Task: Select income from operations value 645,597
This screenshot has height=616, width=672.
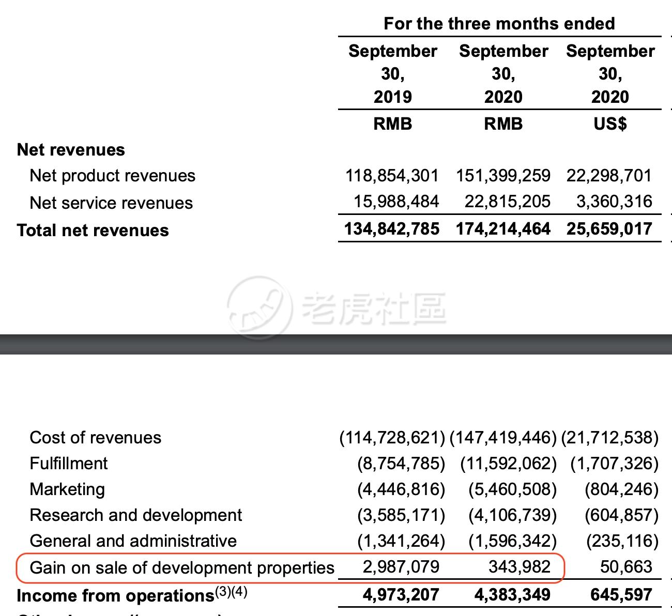Action: coord(621,595)
